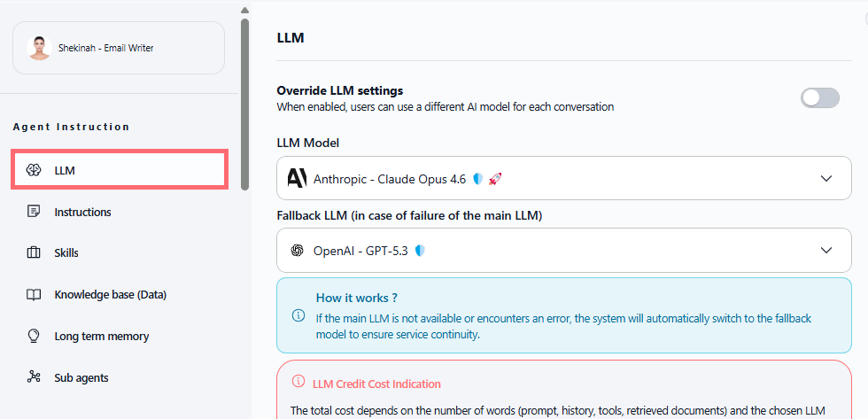The width and height of the screenshot is (868, 419).
Task: Go to Knowledge base (Data) section
Action: tap(110, 295)
